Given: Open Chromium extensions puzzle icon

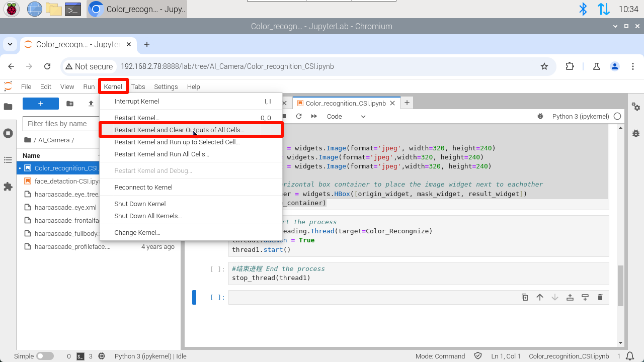Looking at the screenshot, I should tap(570, 66).
